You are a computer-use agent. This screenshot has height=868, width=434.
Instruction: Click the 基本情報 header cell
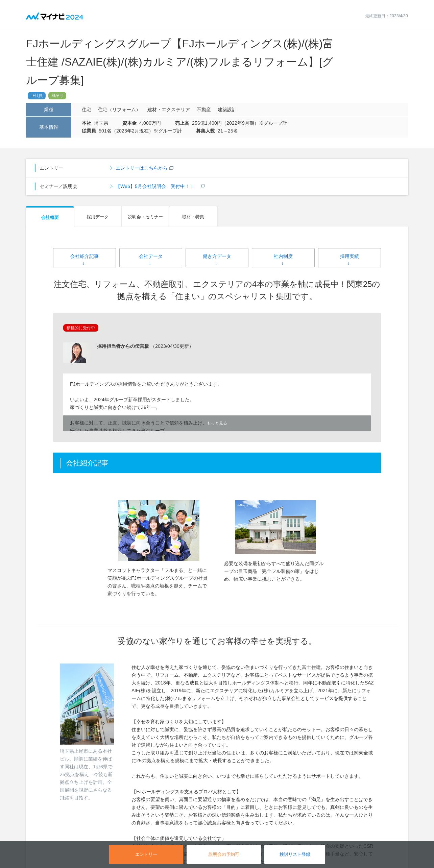[x=48, y=127]
